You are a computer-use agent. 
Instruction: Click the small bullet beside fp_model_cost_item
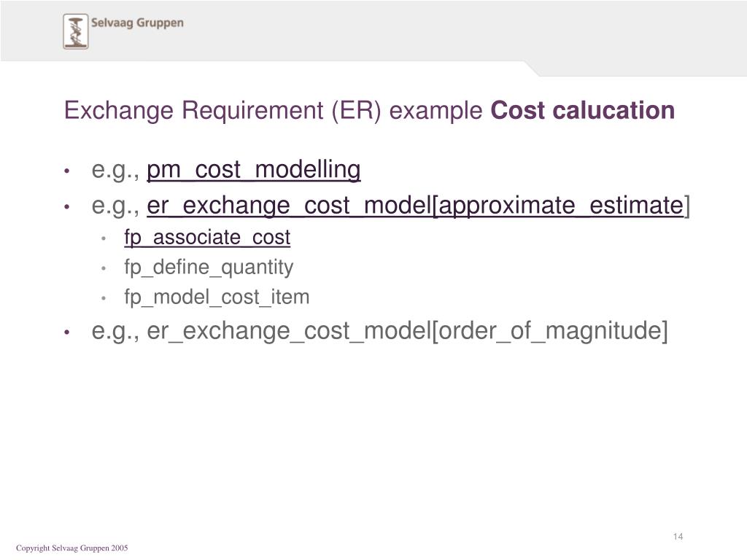(104, 298)
